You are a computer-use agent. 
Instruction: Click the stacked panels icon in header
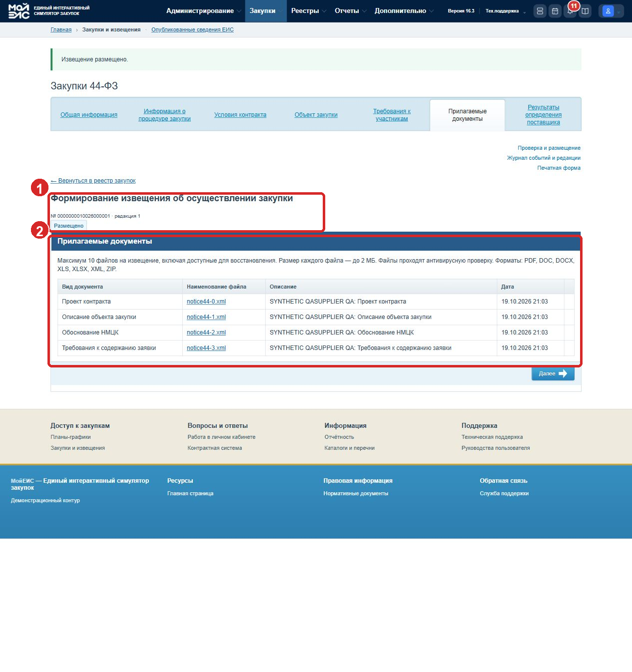click(540, 11)
